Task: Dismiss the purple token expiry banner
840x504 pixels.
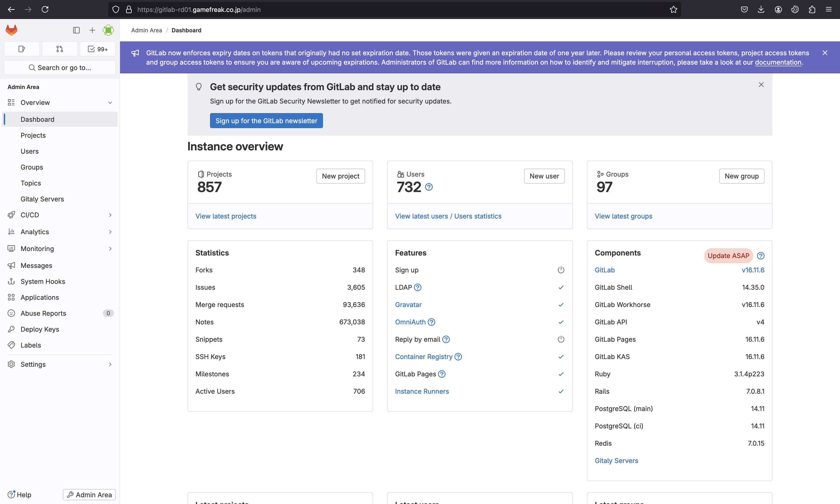Action: click(x=825, y=53)
